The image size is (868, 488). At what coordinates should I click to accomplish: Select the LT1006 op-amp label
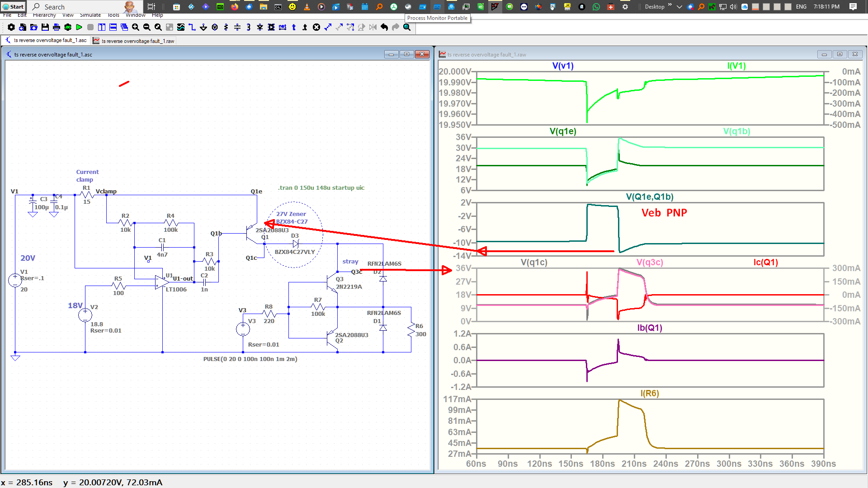[176, 290]
